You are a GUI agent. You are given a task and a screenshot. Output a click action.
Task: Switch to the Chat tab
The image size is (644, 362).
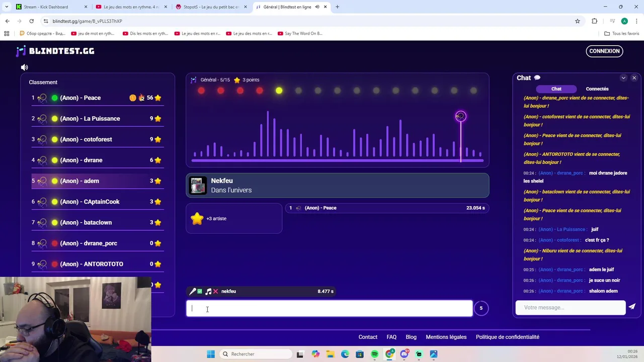tap(556, 89)
